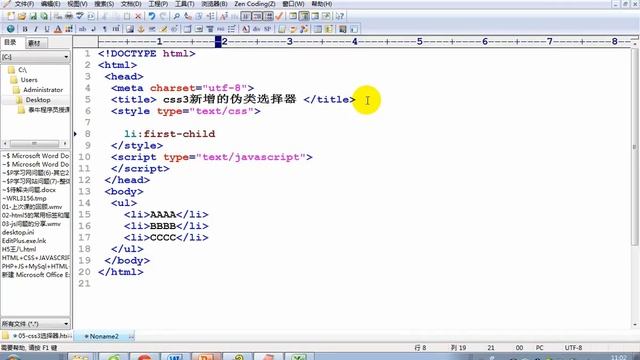Click the Save All icon
The width and height of the screenshot is (640, 360).
[x=44, y=16]
